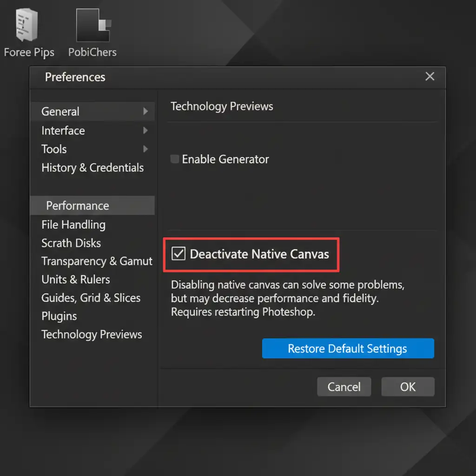Viewport: 476px width, 476px height.
Task: Switch to Performance preferences
Action: point(78,205)
